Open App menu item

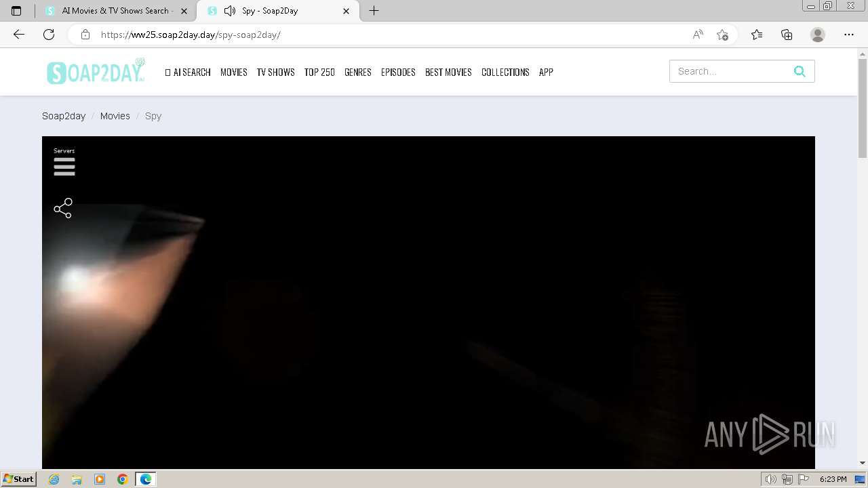[x=546, y=72]
